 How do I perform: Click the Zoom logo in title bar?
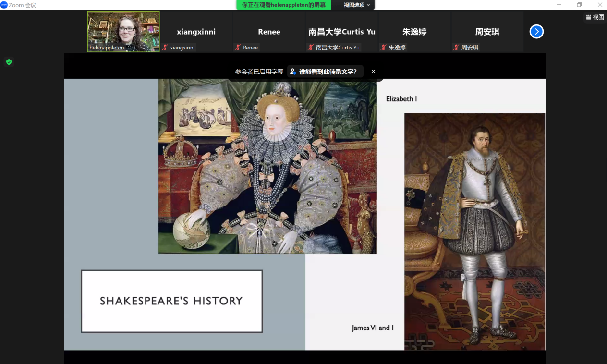pyautogui.click(x=4, y=5)
